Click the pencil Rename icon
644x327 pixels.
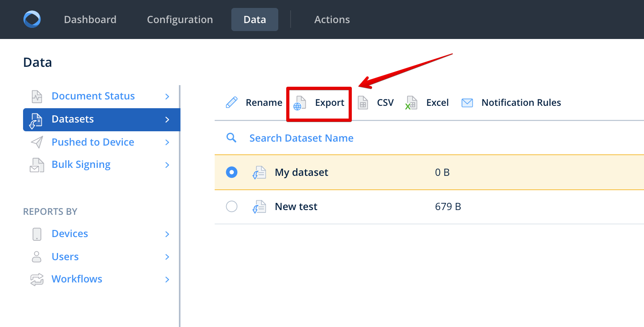[232, 103]
